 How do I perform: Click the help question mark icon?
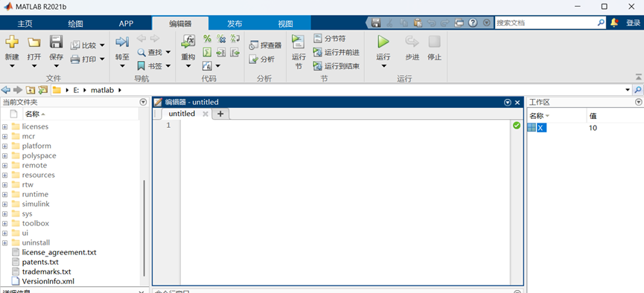[473, 23]
